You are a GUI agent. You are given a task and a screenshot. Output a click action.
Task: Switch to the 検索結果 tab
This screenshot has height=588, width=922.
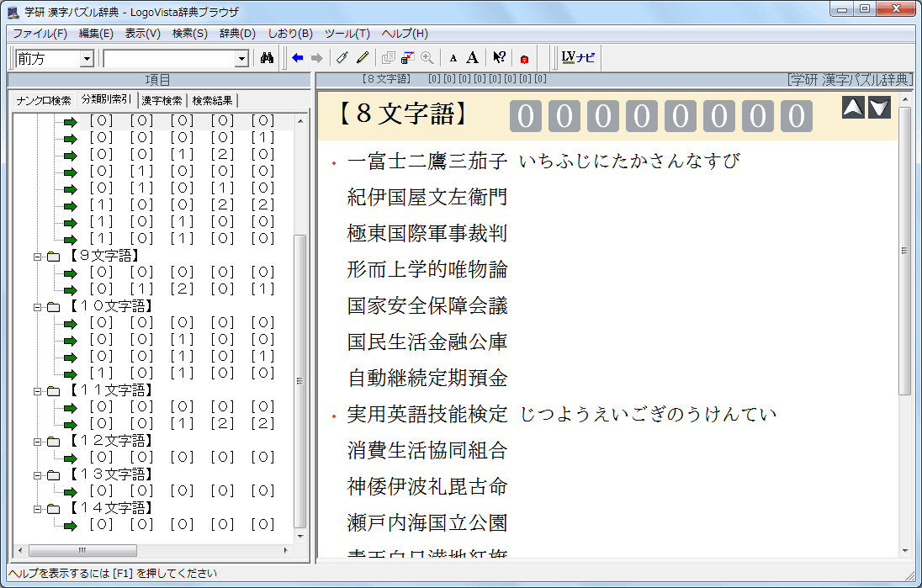click(x=212, y=101)
